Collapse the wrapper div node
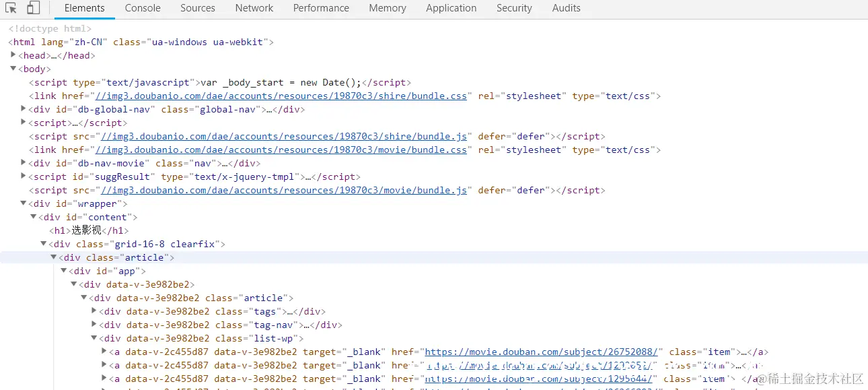The width and height of the screenshot is (868, 390). (x=24, y=203)
